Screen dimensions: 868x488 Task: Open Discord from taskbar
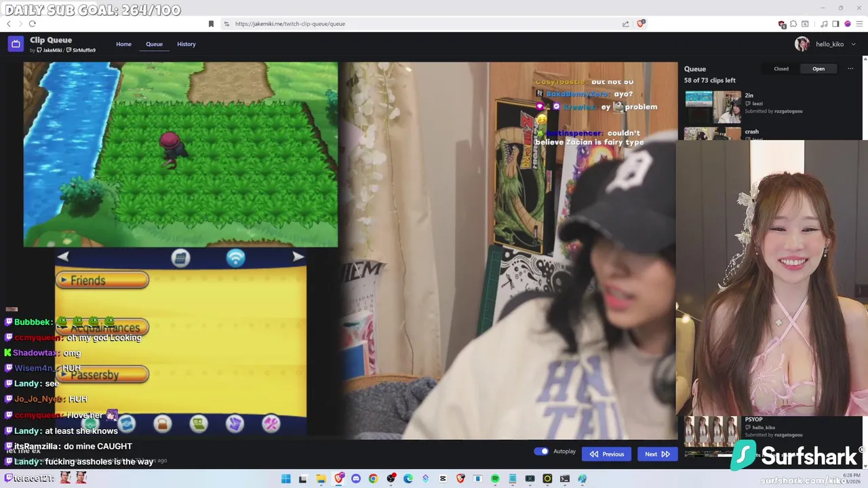(356, 479)
